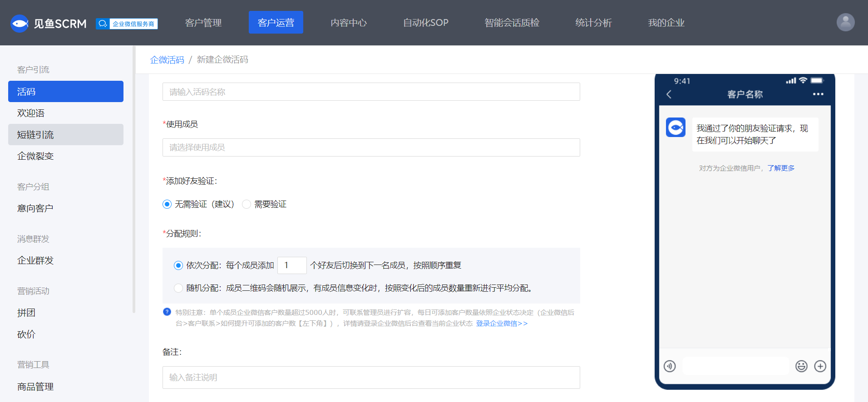Select 意向客户 in the sidebar

click(66, 208)
